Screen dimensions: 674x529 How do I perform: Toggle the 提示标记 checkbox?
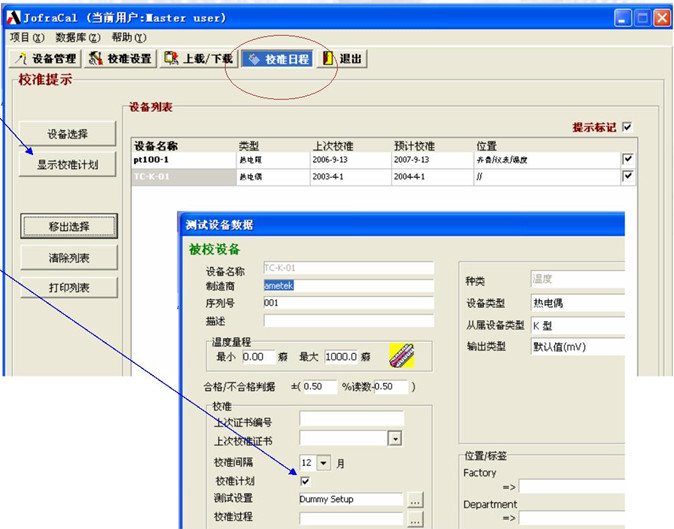(x=627, y=127)
